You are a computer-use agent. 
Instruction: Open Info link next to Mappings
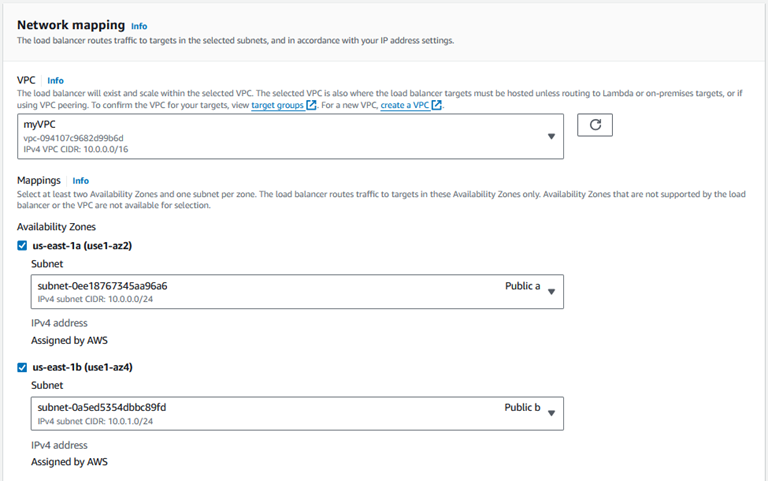[x=81, y=181]
